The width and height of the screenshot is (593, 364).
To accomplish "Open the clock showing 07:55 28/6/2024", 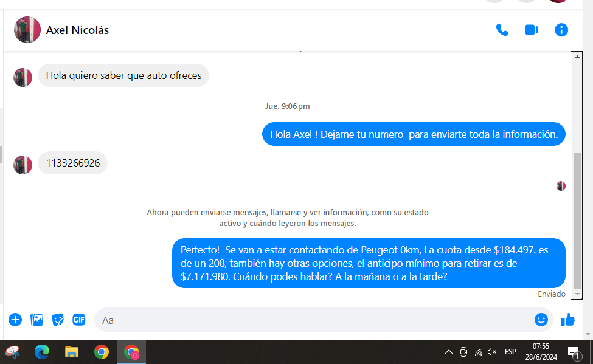I will tap(541, 352).
